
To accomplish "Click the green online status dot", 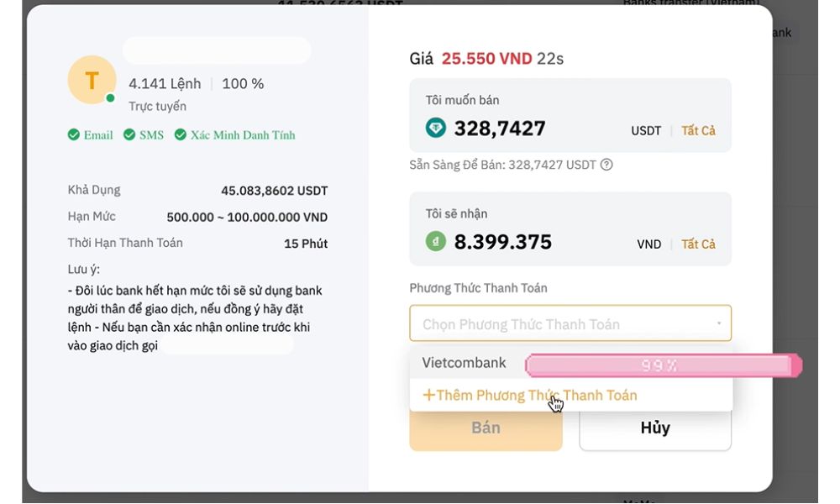I will click(x=110, y=98).
